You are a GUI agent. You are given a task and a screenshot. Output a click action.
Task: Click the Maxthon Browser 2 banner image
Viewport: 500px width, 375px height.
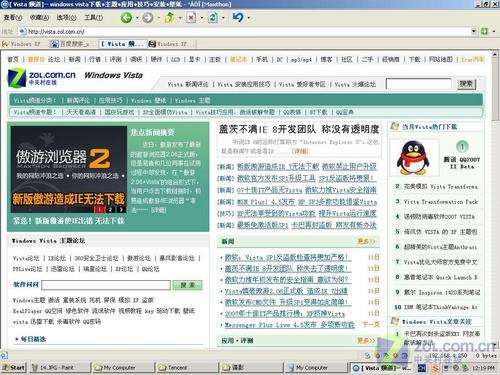point(68,169)
